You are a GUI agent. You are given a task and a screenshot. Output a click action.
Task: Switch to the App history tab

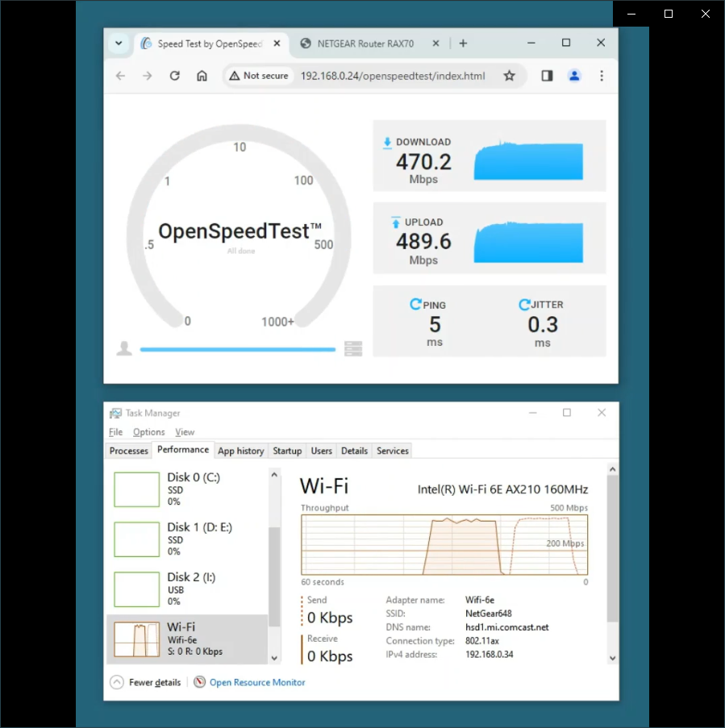(240, 451)
